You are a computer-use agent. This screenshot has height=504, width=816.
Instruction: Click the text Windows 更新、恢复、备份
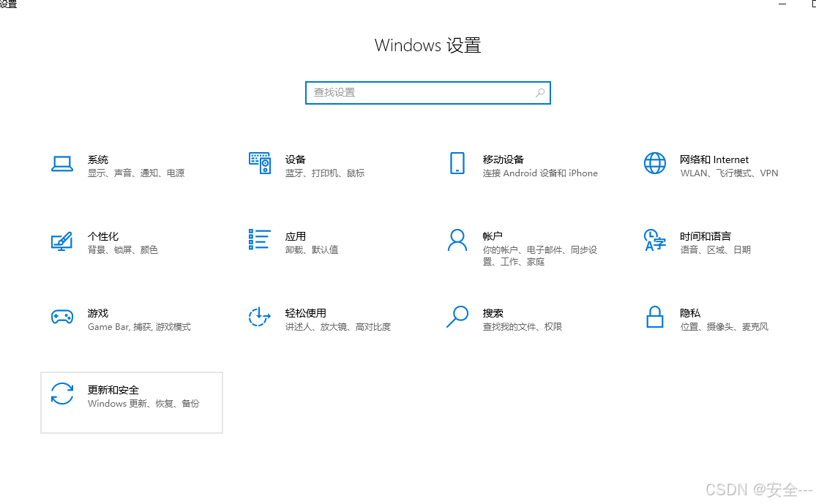click(x=143, y=404)
